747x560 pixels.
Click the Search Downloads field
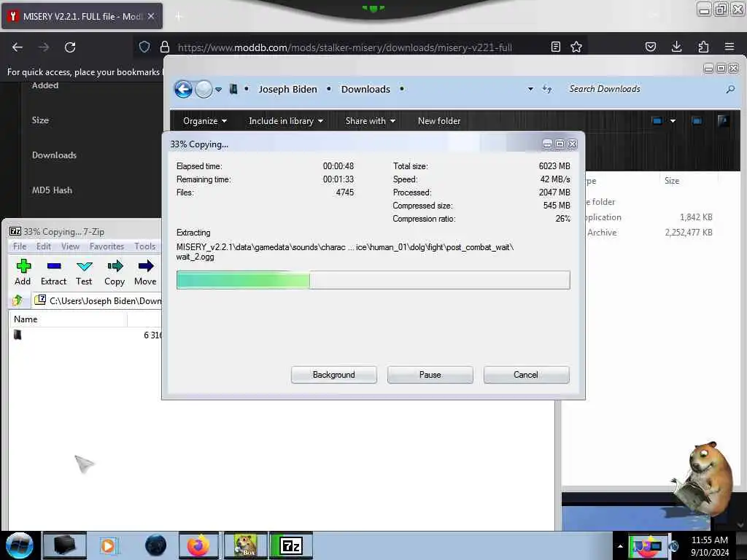pos(643,89)
